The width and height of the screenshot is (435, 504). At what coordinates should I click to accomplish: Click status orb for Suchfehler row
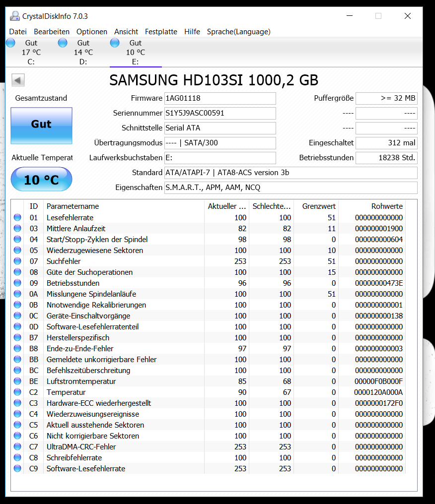coord(17,261)
